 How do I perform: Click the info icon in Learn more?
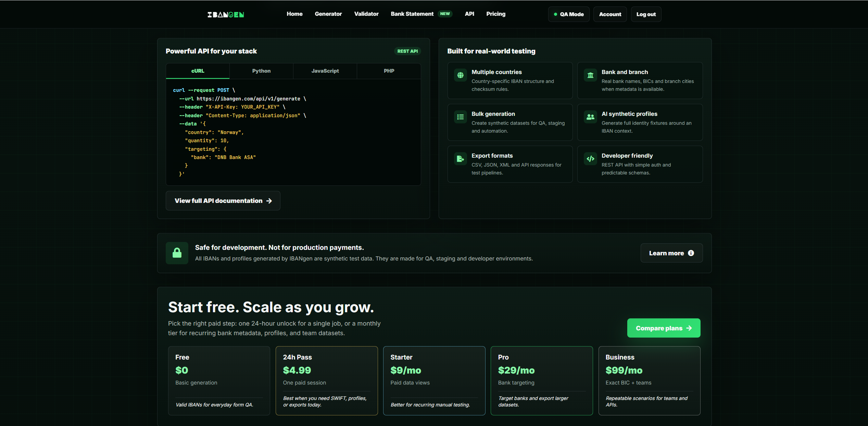point(691,253)
